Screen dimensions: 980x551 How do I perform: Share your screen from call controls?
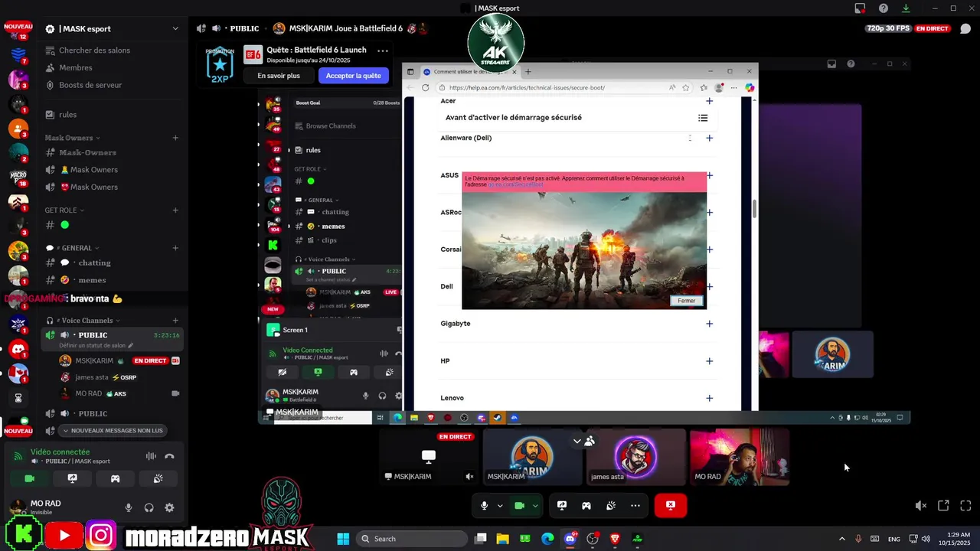(x=562, y=506)
